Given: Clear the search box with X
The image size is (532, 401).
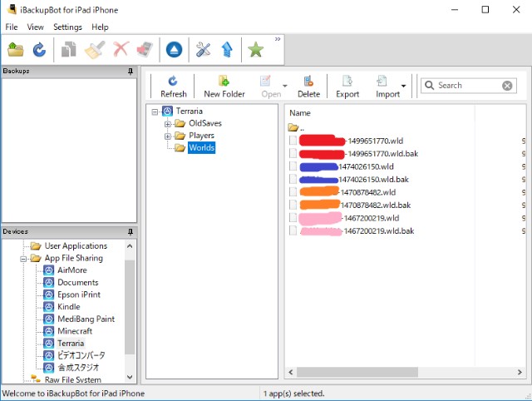Looking at the screenshot, I should tap(507, 86).
